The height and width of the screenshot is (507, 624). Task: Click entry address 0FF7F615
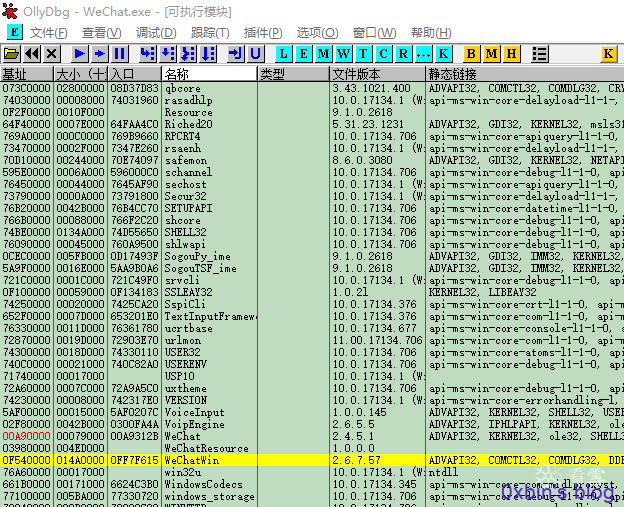(135, 460)
